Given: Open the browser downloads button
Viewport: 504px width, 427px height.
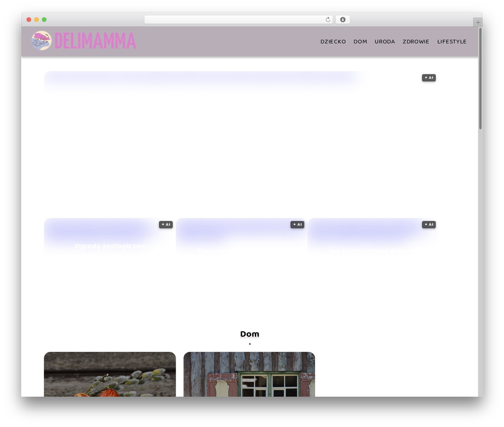Looking at the screenshot, I should click(343, 20).
